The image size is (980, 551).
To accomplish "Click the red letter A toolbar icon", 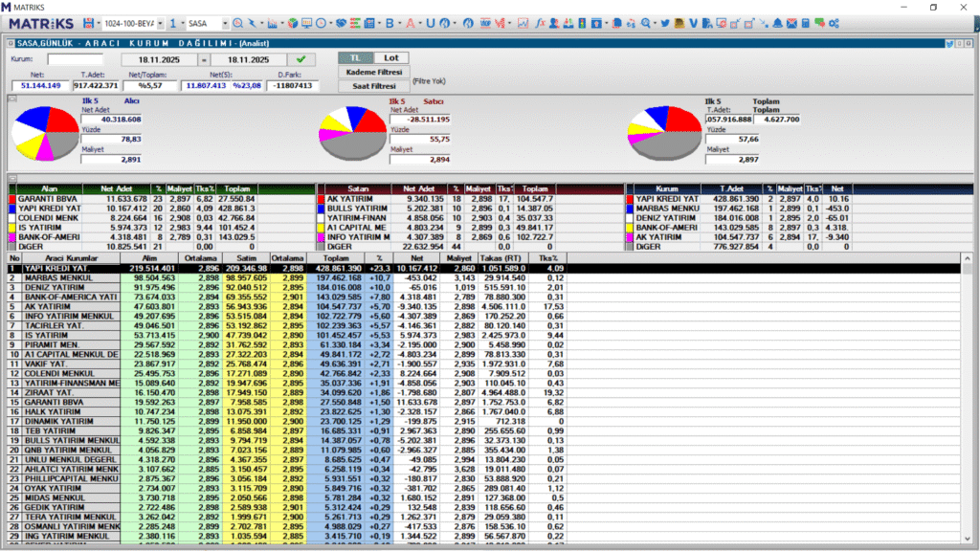I will click(x=411, y=22).
